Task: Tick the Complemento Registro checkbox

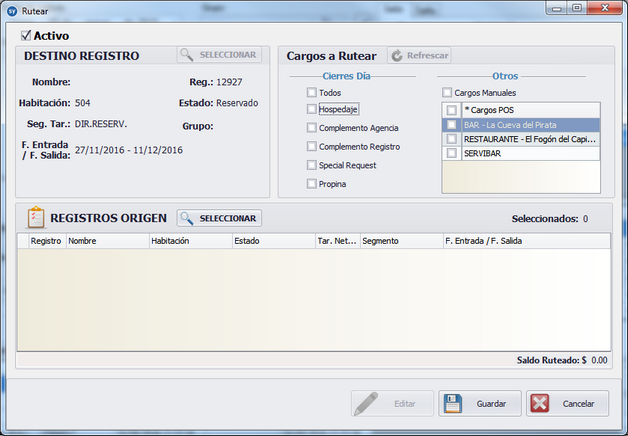Action: (312, 147)
